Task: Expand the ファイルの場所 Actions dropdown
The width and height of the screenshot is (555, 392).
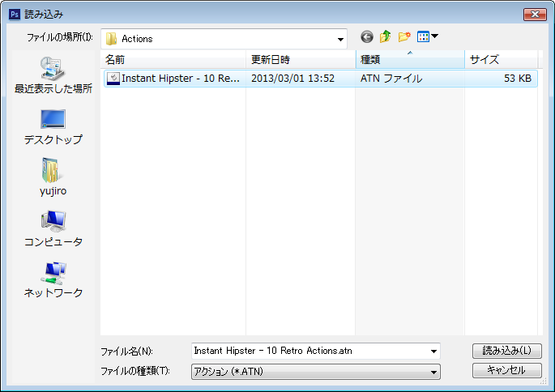Action: click(340, 39)
